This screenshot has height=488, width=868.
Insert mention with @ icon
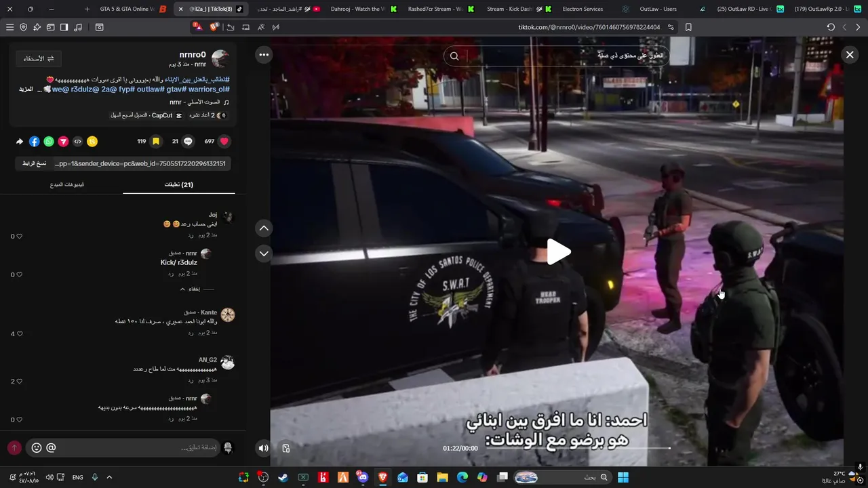(x=51, y=448)
